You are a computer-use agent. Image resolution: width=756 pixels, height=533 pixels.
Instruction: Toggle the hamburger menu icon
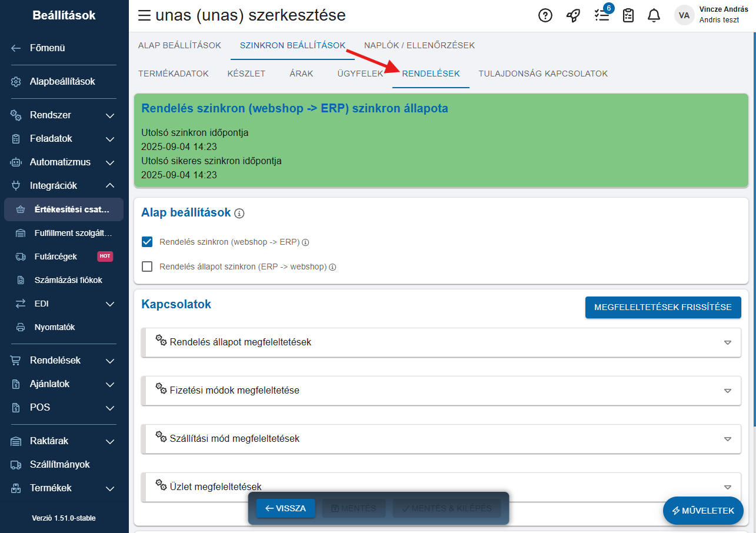pyautogui.click(x=144, y=16)
